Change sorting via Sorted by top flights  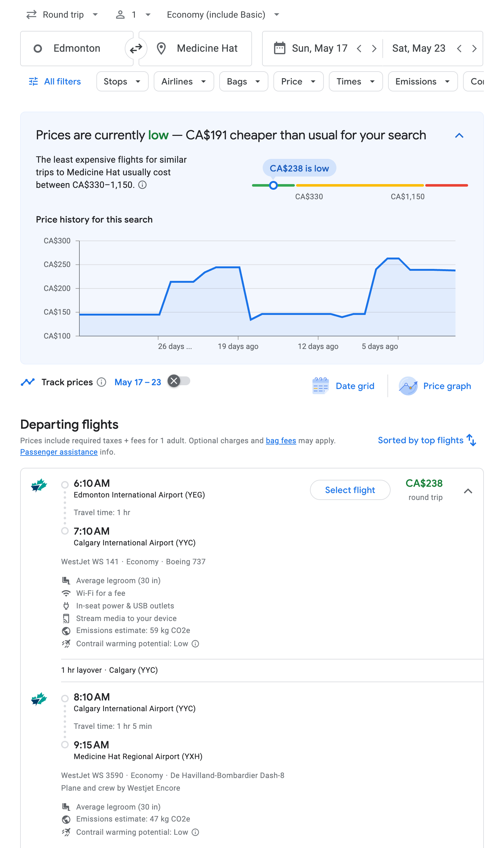point(427,440)
